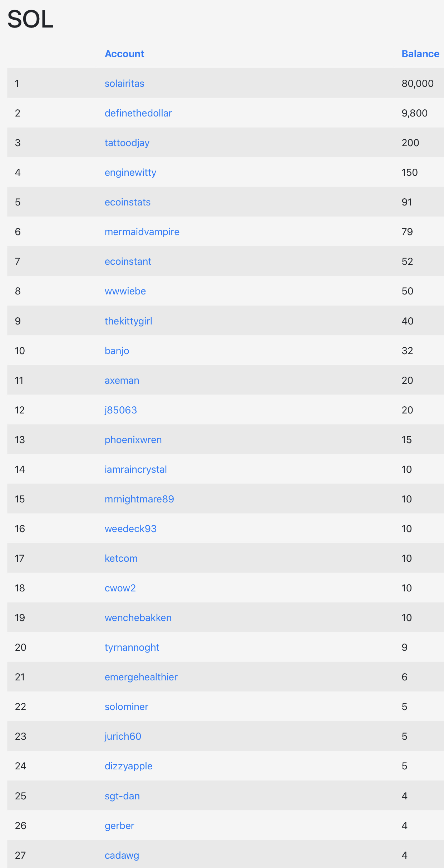
Task: Click the wwwiebe account link
Action: tap(125, 291)
